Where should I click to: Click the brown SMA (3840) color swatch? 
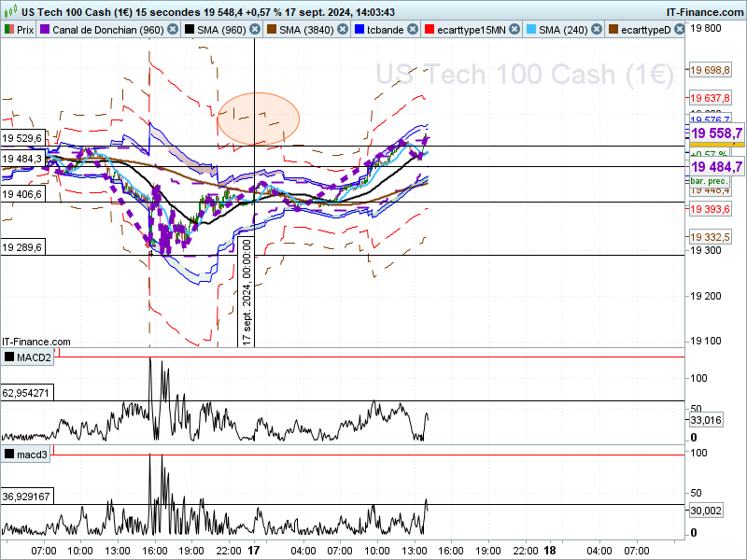272,30
